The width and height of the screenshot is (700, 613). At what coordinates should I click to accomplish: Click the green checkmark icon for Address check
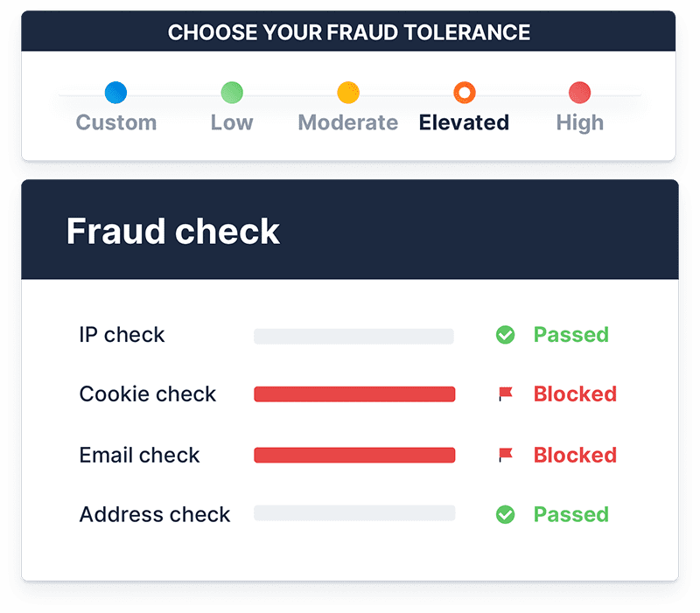tap(506, 514)
